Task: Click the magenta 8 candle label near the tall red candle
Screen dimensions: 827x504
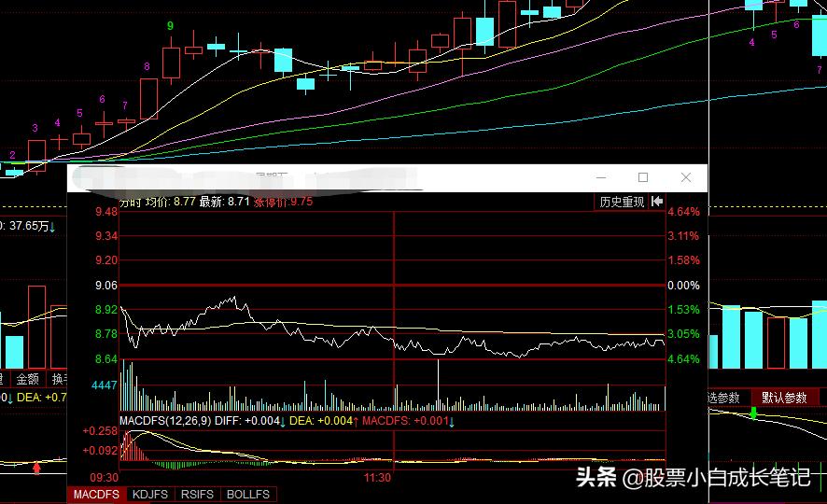Action: tap(147, 66)
